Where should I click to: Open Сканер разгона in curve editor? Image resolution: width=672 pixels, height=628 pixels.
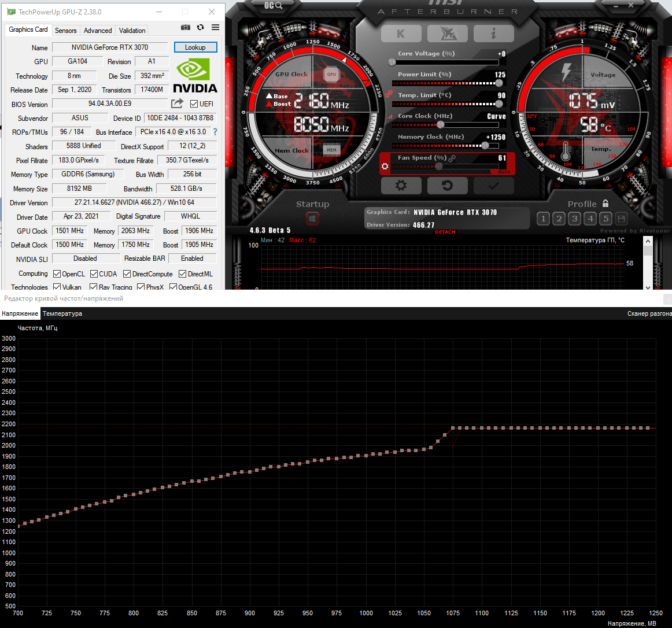[x=649, y=313]
